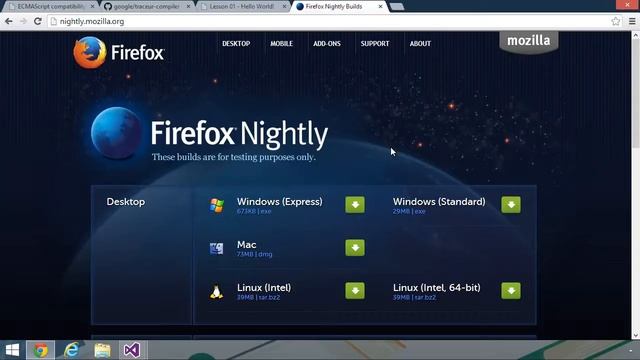Switch to google/traceur-compiler tab
Image resolution: width=640 pixels, height=360 pixels.
[146, 7]
